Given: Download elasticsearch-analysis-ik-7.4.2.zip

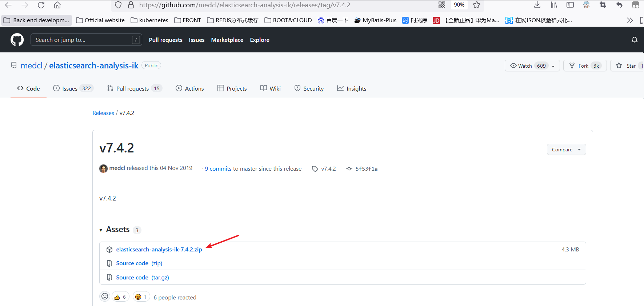Looking at the screenshot, I should (159, 250).
